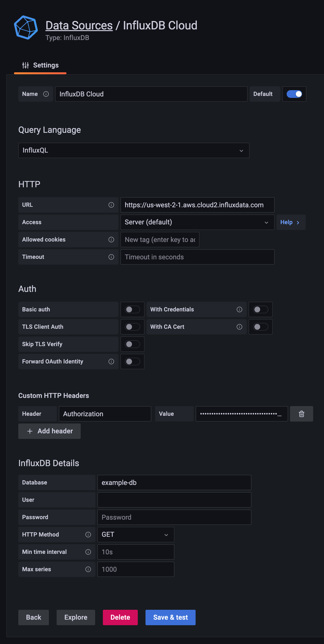The height and width of the screenshot is (644, 324).
Task: Click the Back button
Action: tap(33, 617)
